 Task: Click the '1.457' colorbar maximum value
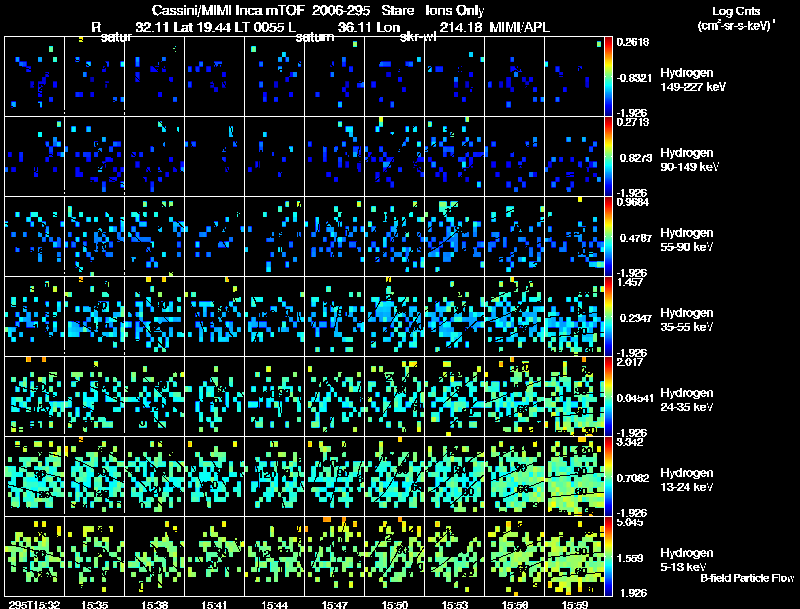point(630,282)
